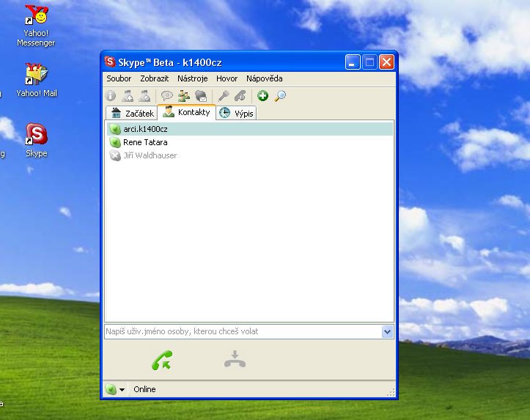
Task: Click the Online status text in the status bar
Action: (144, 390)
